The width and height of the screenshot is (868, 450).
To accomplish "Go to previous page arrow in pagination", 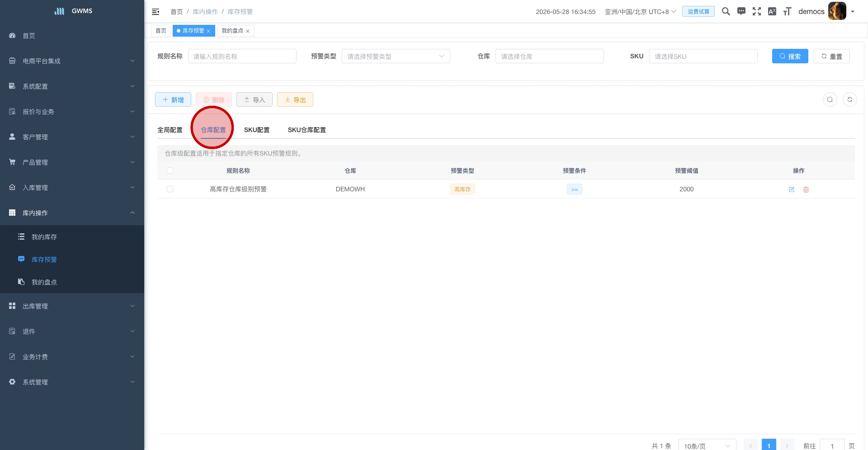I will (x=751, y=445).
